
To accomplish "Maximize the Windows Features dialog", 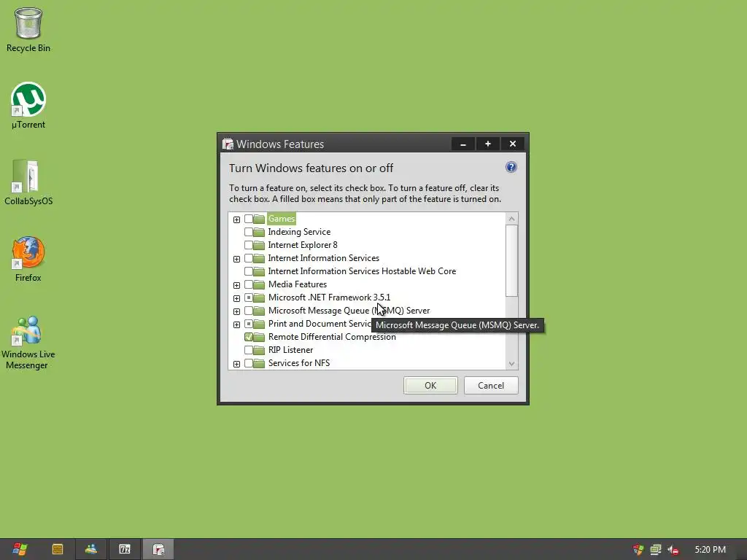I will point(488,144).
